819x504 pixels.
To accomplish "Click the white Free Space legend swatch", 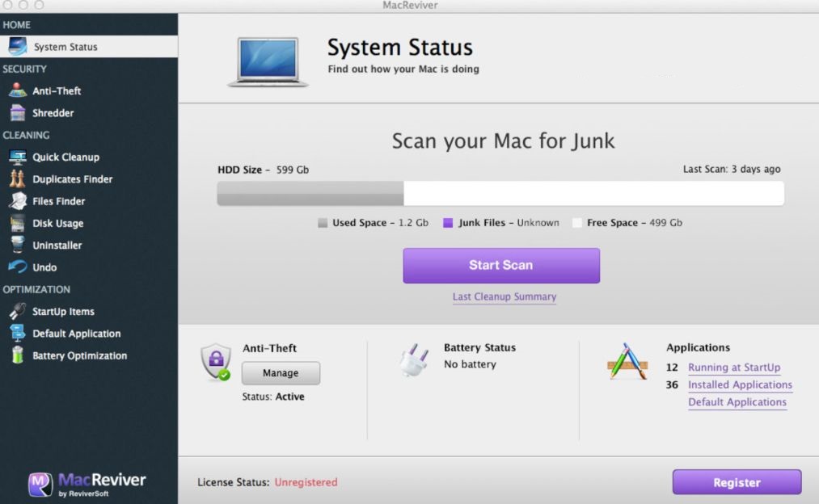I will [576, 223].
